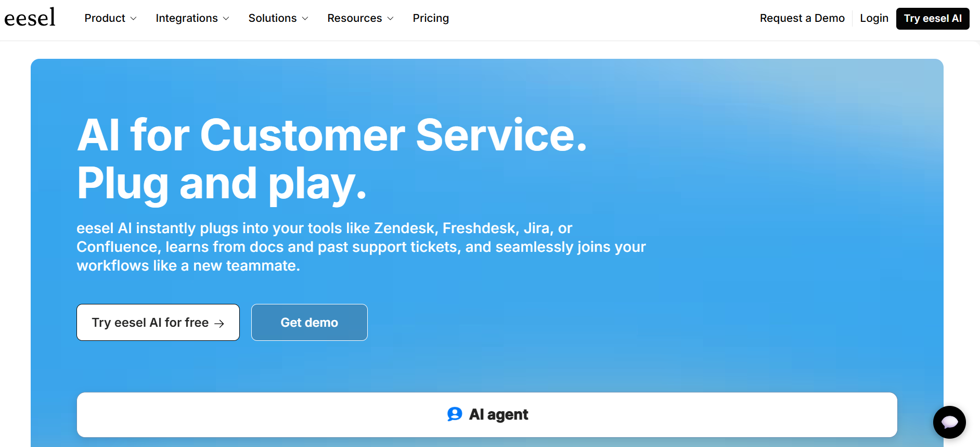The width and height of the screenshot is (980, 447).
Task: Click the AI agent avatar icon
Action: click(x=455, y=414)
